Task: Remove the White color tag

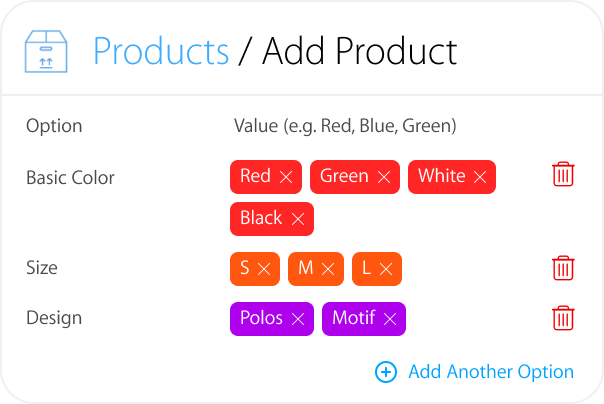Action: (480, 177)
